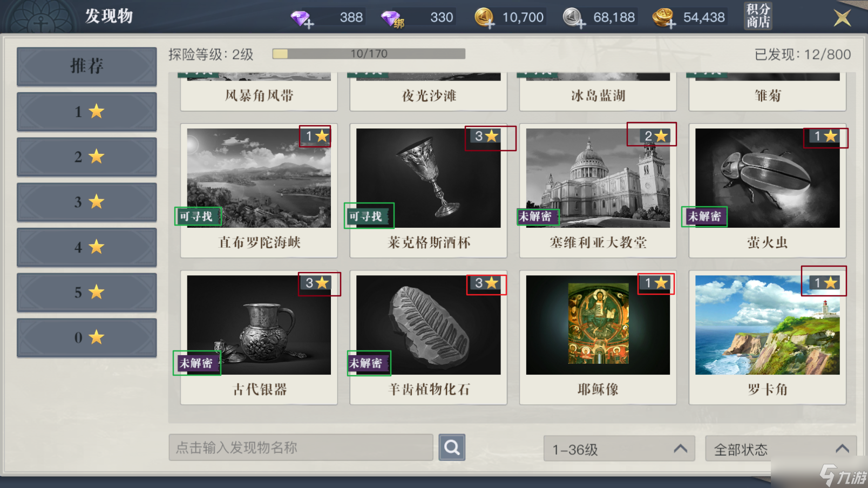
Task: Add silver coins next to 68,188
Action: click(574, 18)
